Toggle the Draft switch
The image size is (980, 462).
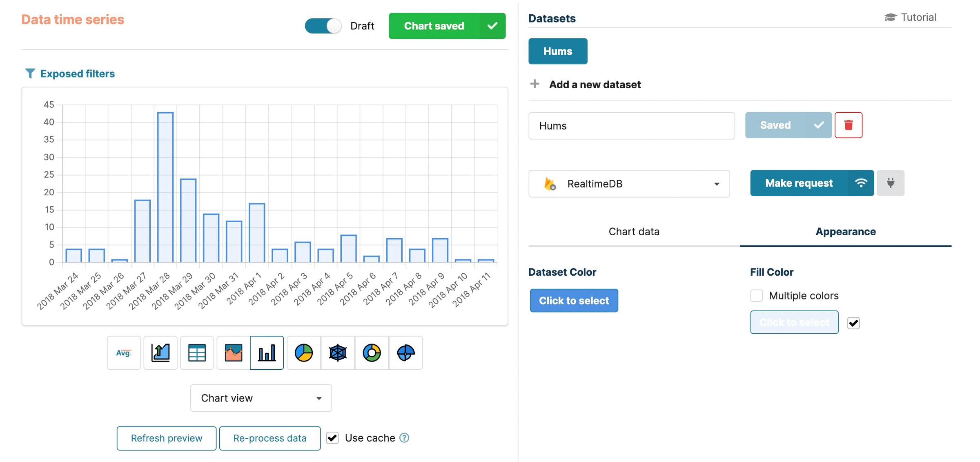(x=323, y=26)
